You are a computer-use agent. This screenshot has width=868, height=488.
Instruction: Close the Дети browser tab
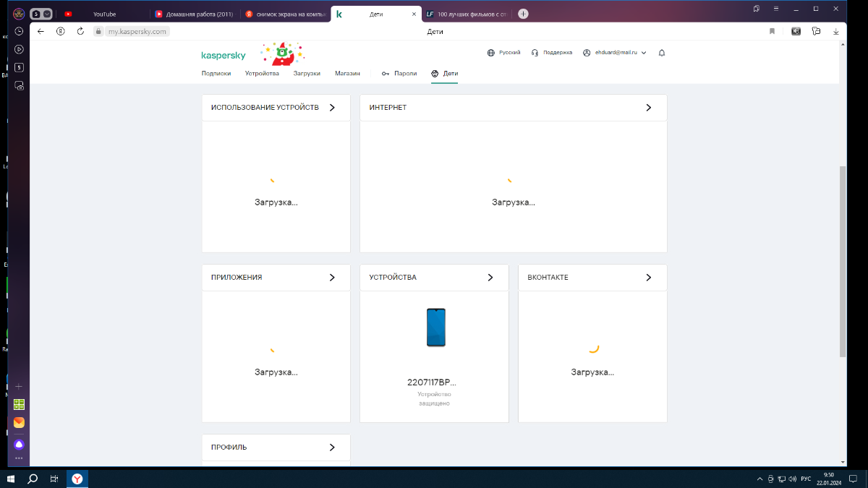(414, 14)
